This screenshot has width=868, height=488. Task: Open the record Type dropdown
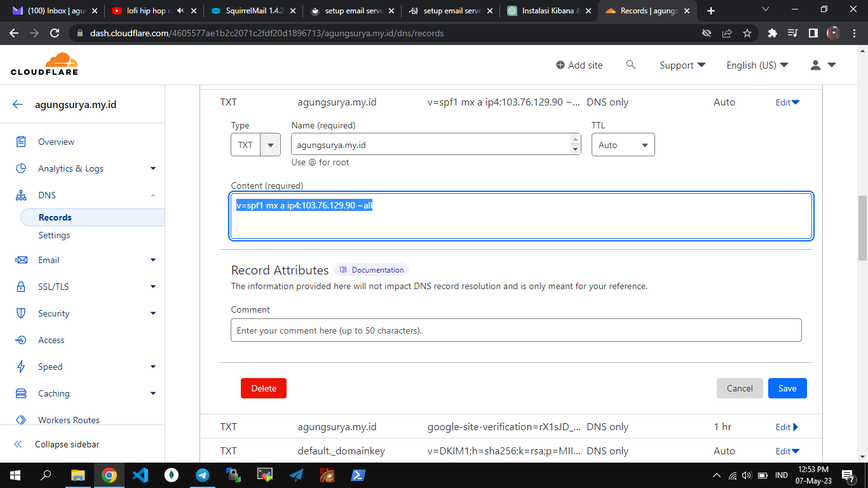coord(255,145)
